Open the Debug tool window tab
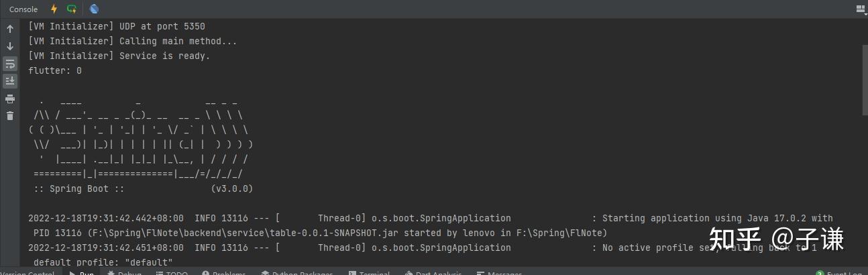This screenshot has height=275, width=868. [x=125, y=272]
